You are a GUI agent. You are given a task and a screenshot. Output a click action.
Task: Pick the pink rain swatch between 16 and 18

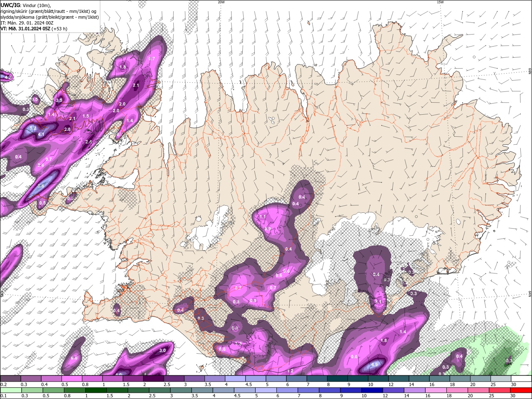coord(435,390)
